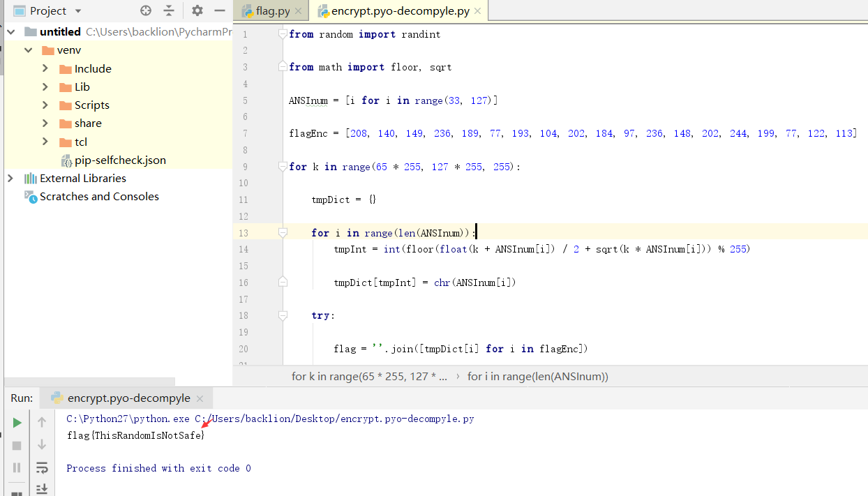
Task: Fold the import block at line 3
Action: [x=283, y=67]
